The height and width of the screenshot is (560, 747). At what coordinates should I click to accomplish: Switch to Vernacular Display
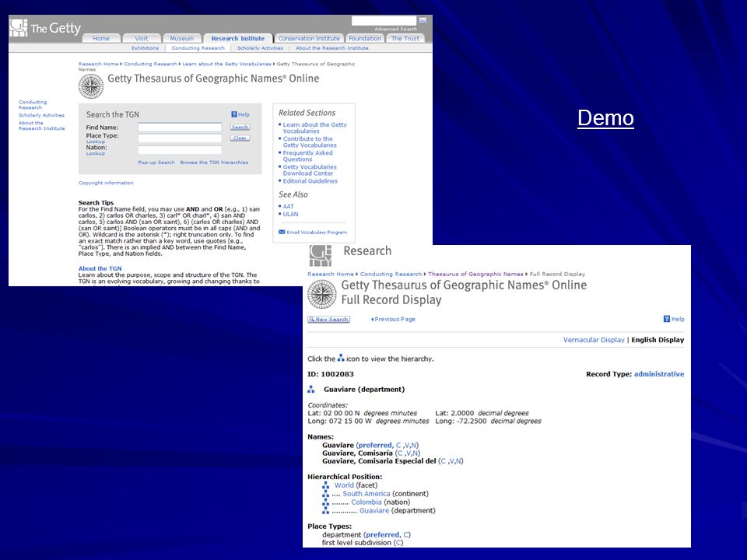pyautogui.click(x=594, y=340)
